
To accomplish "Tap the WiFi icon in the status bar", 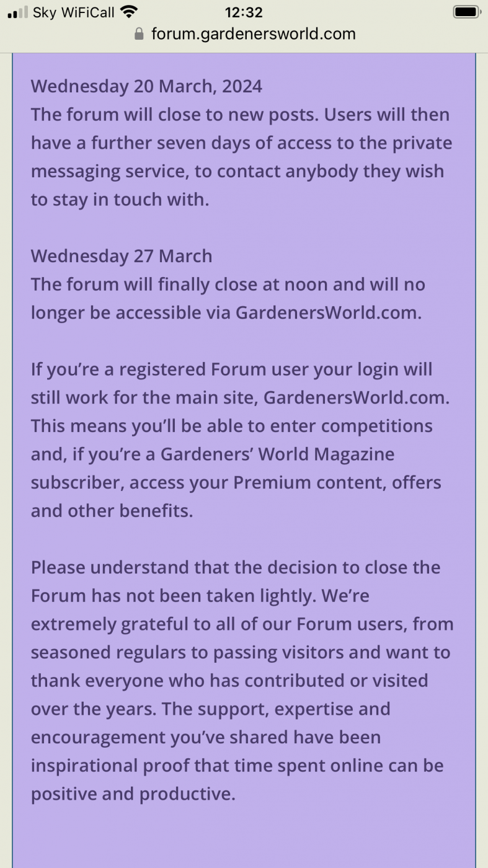I will pyautogui.click(x=129, y=12).
